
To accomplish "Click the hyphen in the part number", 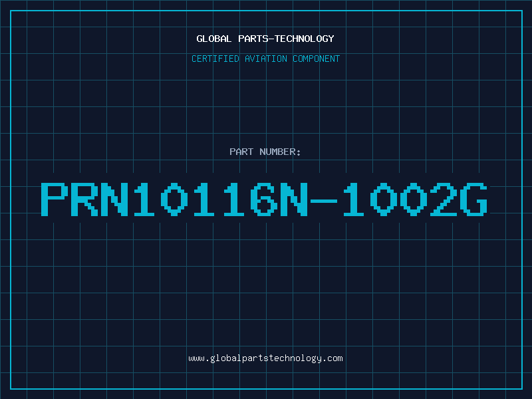I will point(325,199).
